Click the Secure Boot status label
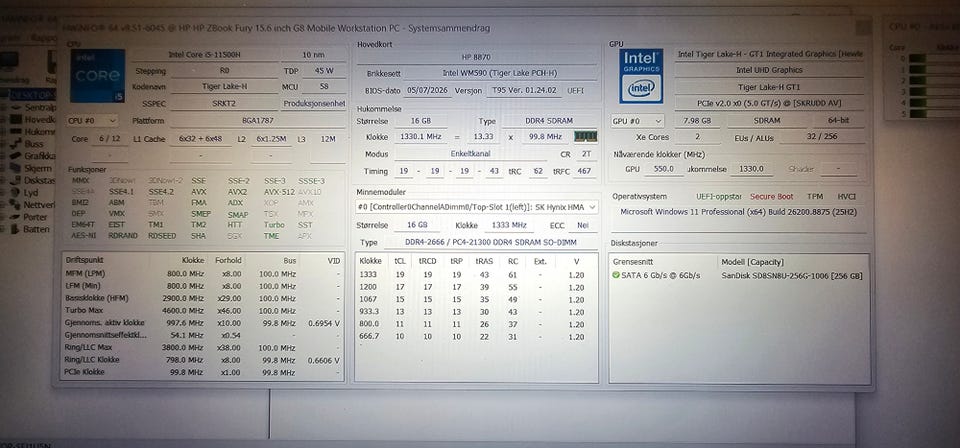The image size is (960, 448). tap(771, 196)
